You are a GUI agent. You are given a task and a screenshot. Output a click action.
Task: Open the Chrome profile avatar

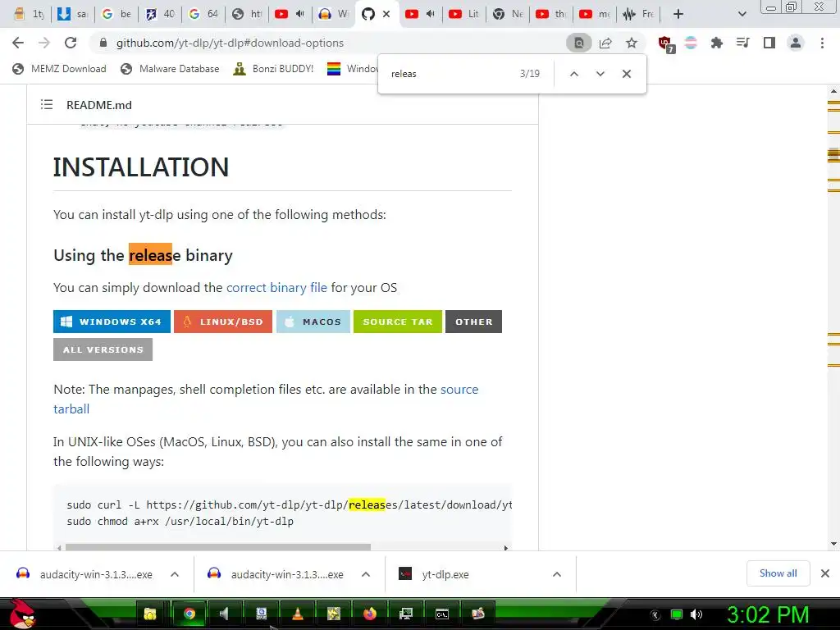pos(796,43)
